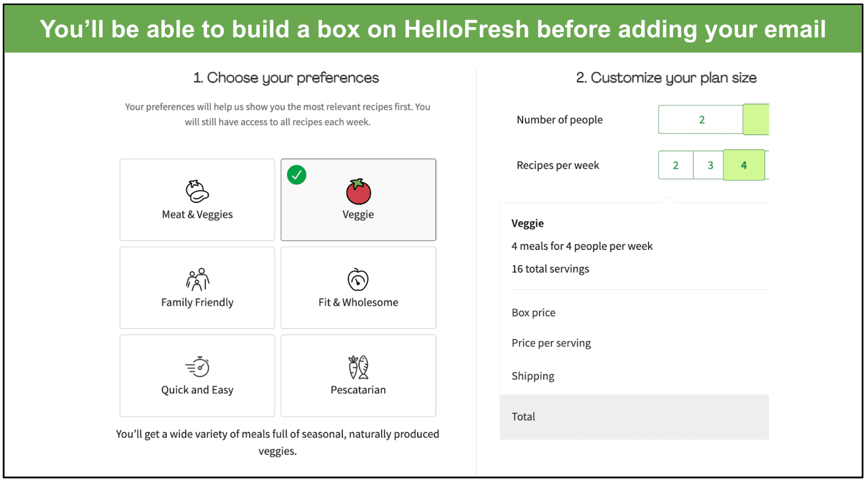Select the Quick and Easy stopwatch icon
The image size is (868, 482).
197,367
